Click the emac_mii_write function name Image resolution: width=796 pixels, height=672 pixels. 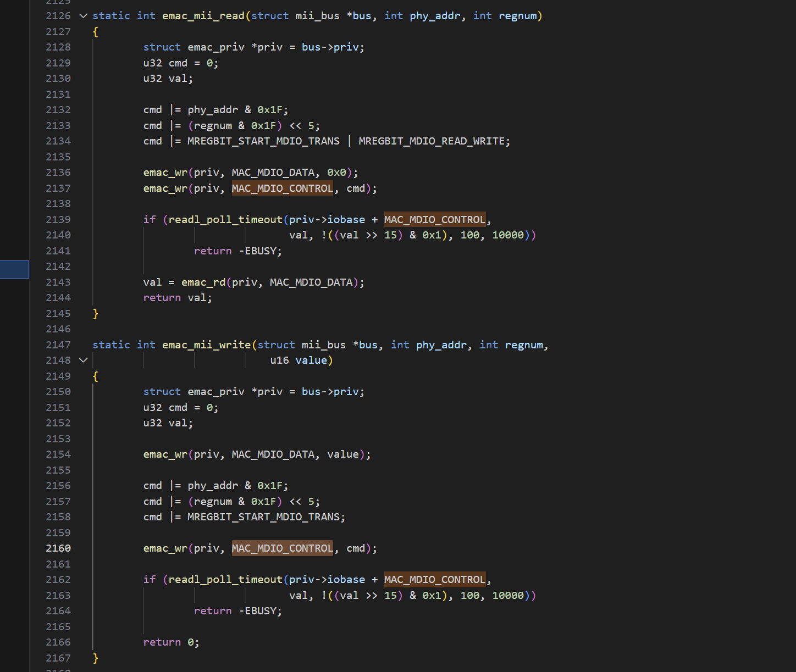pos(206,345)
